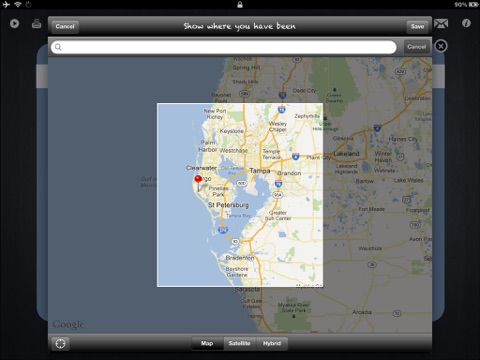
Task: Click the Westchase map label
Action: (x=233, y=151)
